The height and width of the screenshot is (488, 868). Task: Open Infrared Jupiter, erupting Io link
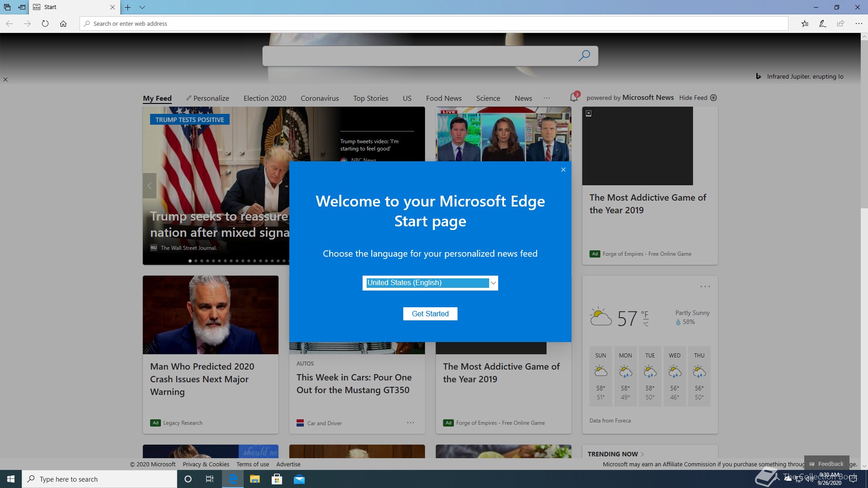pos(805,76)
